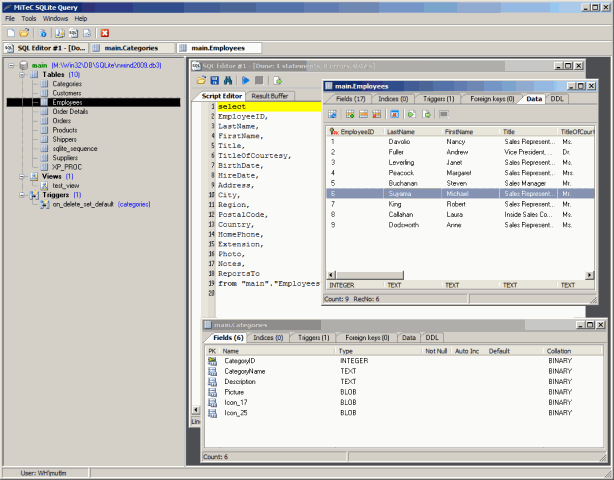Click the delete row icon in main.Employees toolbar
Viewport: 614px width, 480px height.
(x=377, y=114)
